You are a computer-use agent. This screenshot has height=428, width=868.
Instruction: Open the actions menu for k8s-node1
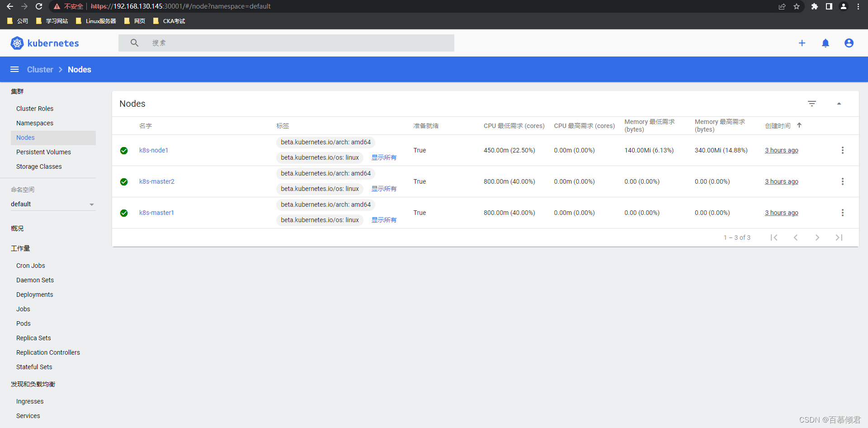pyautogui.click(x=843, y=150)
